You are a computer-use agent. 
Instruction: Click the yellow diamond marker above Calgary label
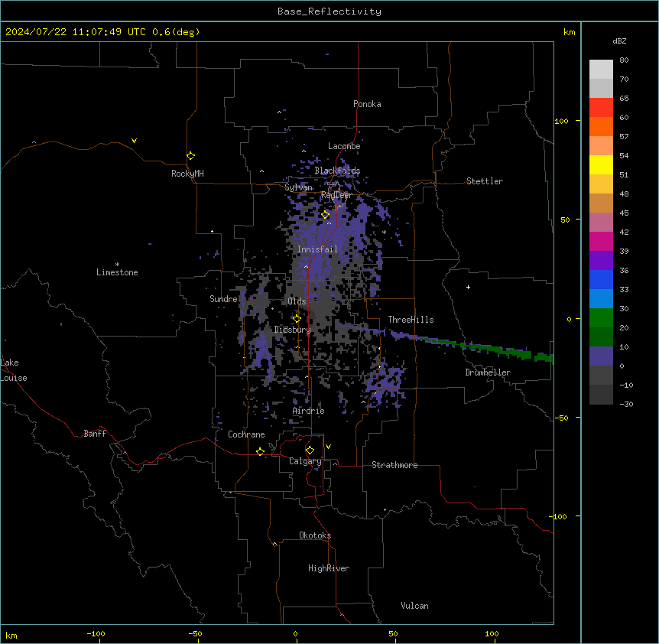310,450
